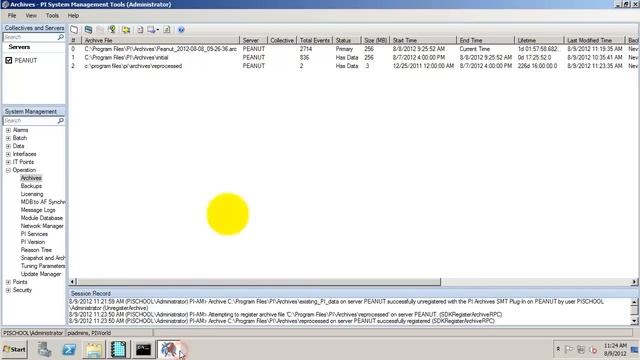Click the small document toolbar icon
640x360 pixels.
click(x=140, y=29)
